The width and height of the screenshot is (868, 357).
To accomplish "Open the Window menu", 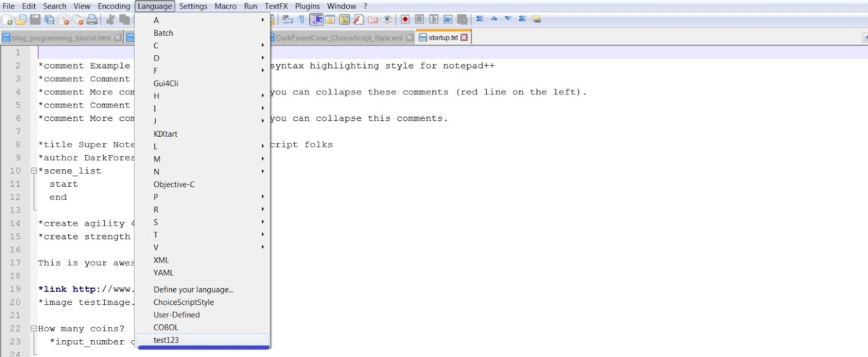I will [342, 6].
